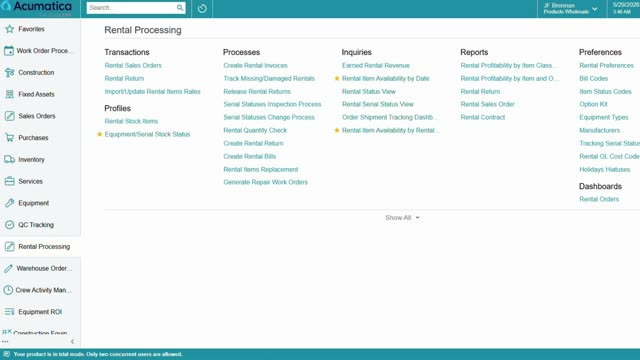Click the Favorites star icon in sidebar
This screenshot has width=640, height=360.
coord(9,29)
